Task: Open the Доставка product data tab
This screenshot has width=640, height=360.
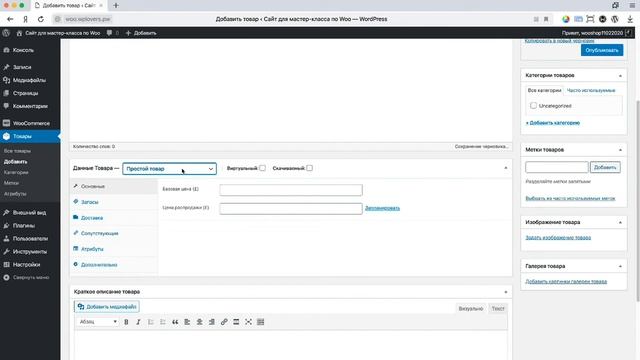Action: click(x=114, y=218)
